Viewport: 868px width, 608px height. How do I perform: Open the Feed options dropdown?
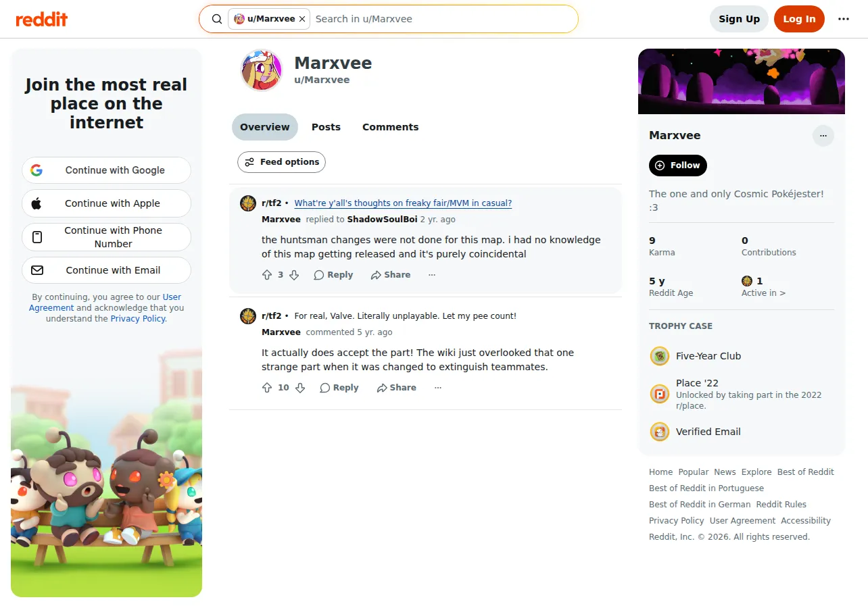(282, 162)
